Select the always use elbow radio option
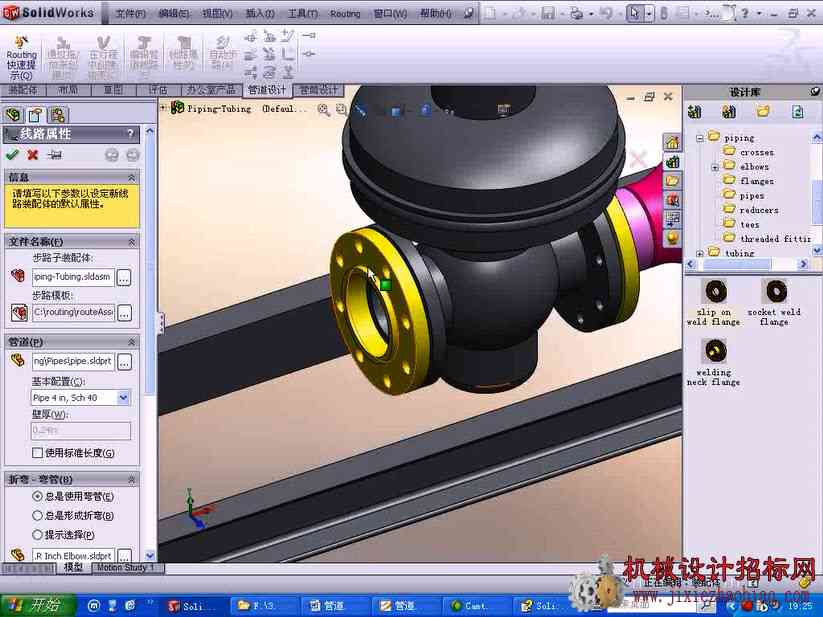The width and height of the screenshot is (823, 617). tap(37, 496)
